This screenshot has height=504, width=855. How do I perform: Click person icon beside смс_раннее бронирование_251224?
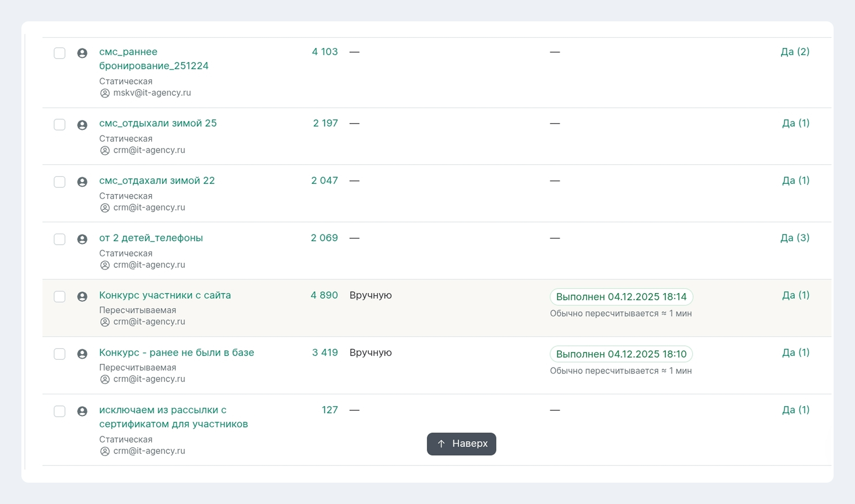coord(82,53)
